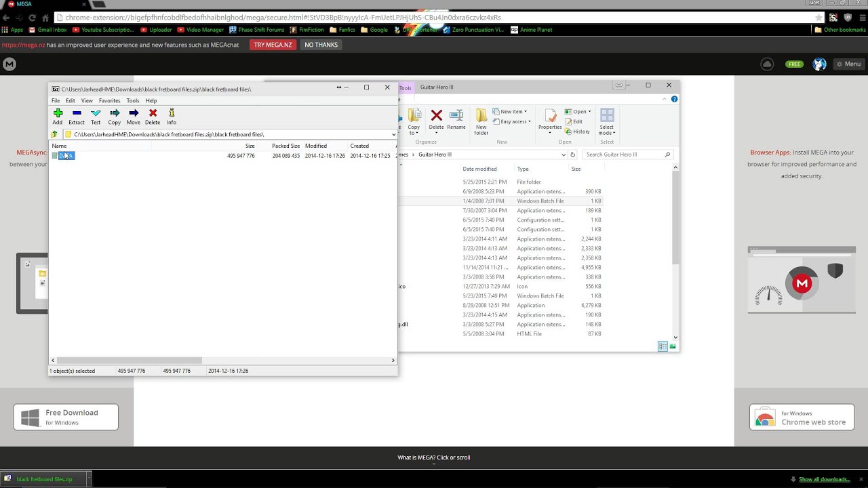The image size is (868, 488).
Task: Expand the Explorer address bar history dropdown
Action: click(x=564, y=155)
